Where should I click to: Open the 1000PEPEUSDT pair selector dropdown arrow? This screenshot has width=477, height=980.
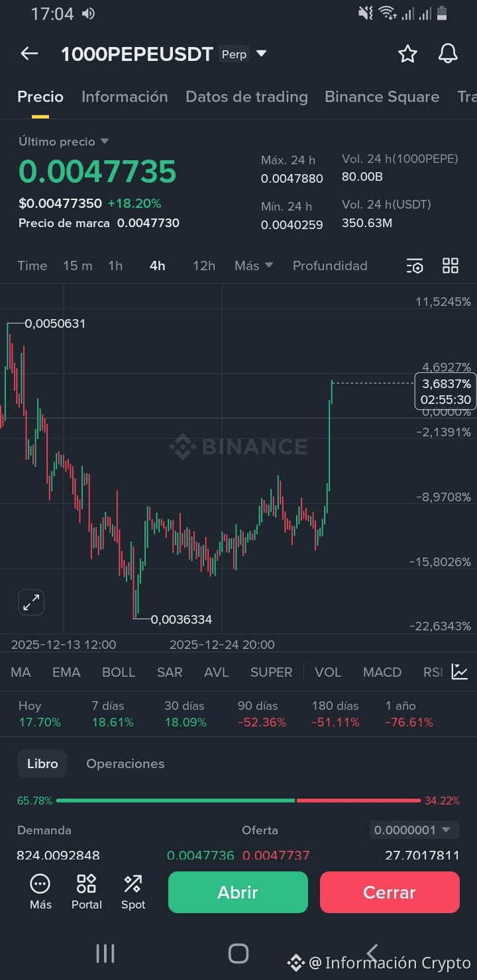262,54
